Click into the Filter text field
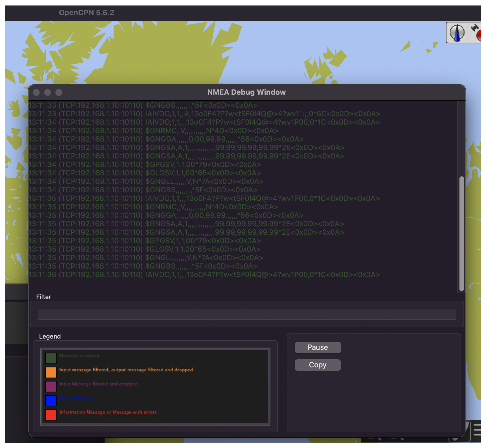Screen dimensions: 486x448 (x=246, y=314)
